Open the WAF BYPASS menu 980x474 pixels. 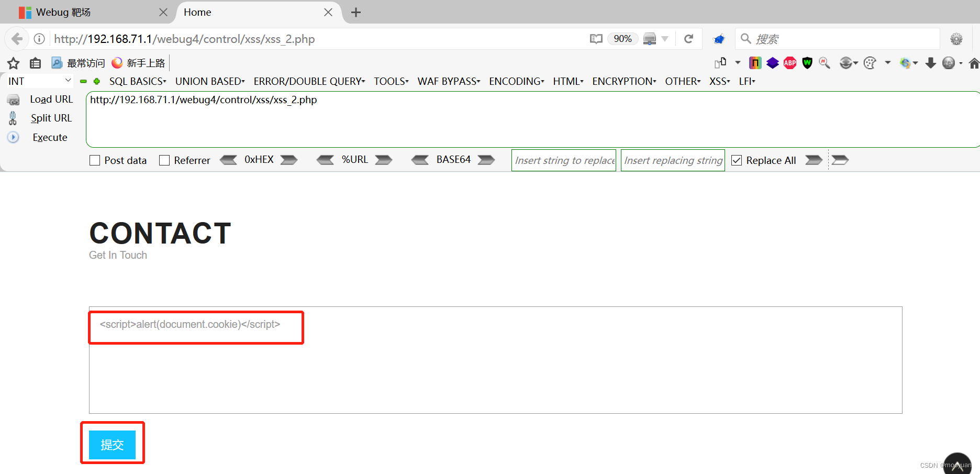449,81
